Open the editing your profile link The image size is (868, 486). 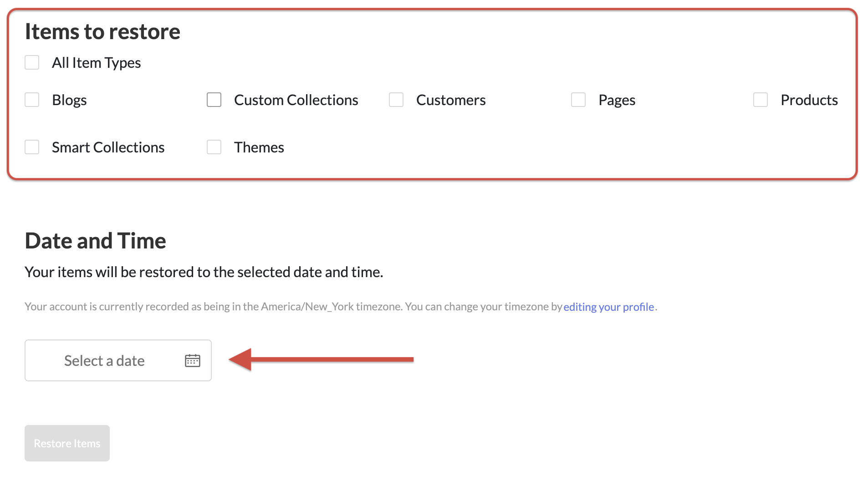coord(608,307)
